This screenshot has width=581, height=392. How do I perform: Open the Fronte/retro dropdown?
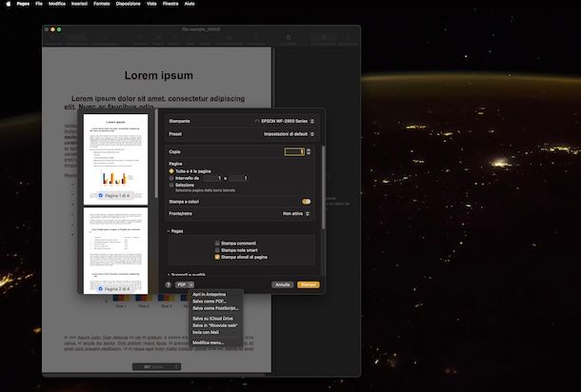pyautogui.click(x=295, y=213)
